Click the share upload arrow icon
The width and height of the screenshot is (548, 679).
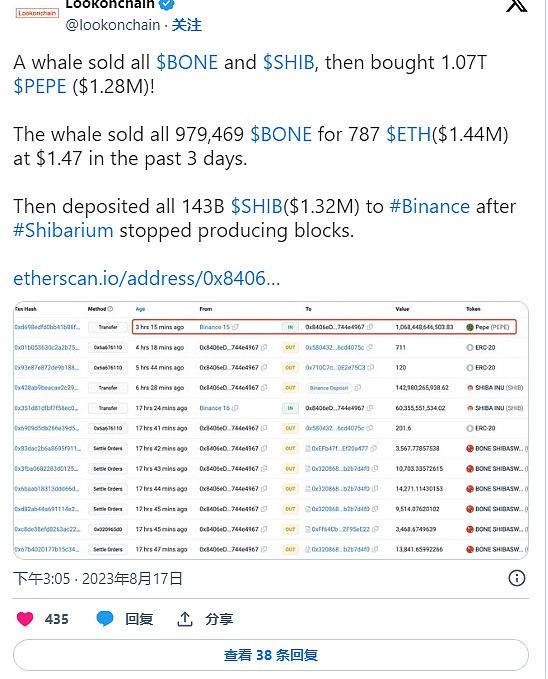pyautogui.click(x=185, y=619)
